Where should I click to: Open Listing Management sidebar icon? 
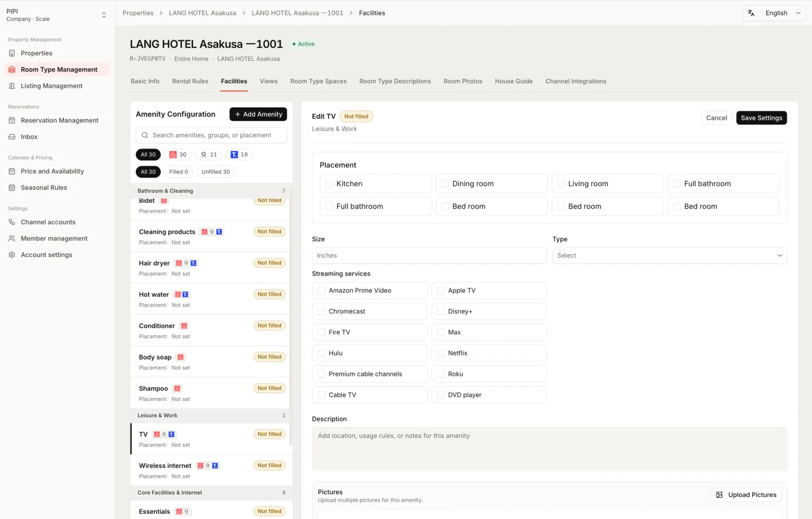click(12, 86)
